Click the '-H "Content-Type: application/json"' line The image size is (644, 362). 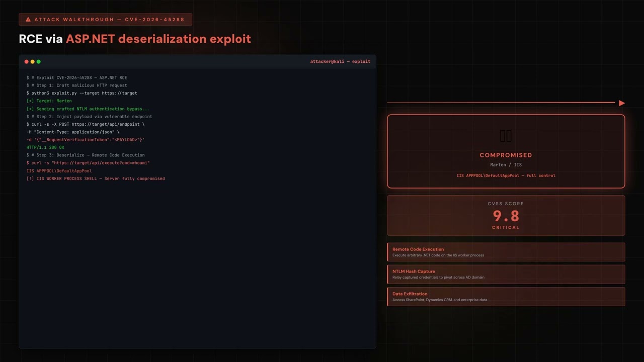point(73,132)
